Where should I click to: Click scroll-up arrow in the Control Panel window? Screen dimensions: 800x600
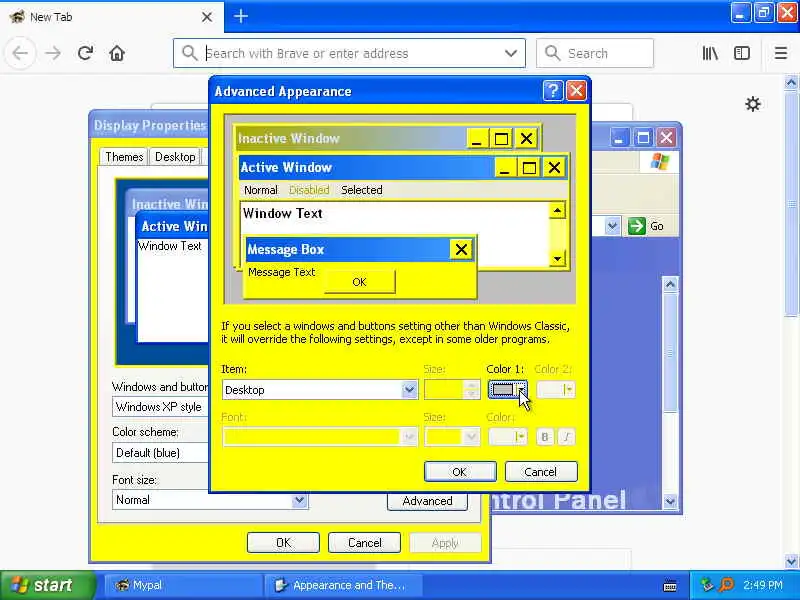[670, 284]
